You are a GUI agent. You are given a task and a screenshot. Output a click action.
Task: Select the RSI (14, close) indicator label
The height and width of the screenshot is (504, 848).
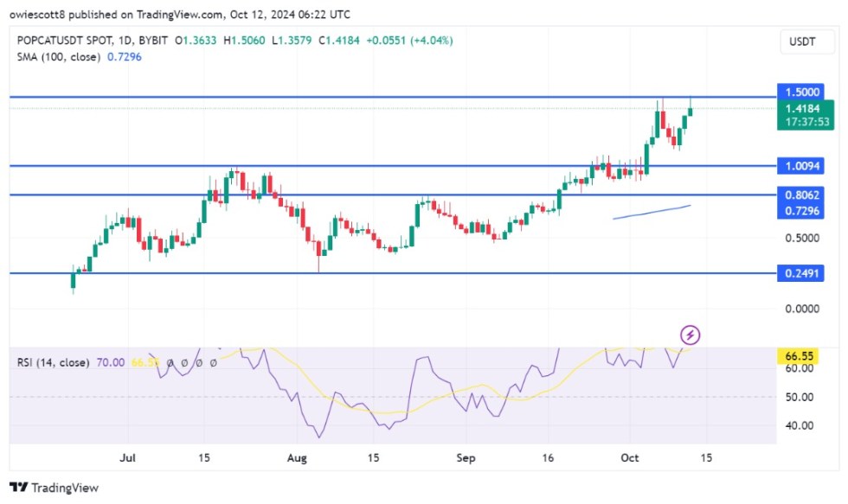[54, 363]
